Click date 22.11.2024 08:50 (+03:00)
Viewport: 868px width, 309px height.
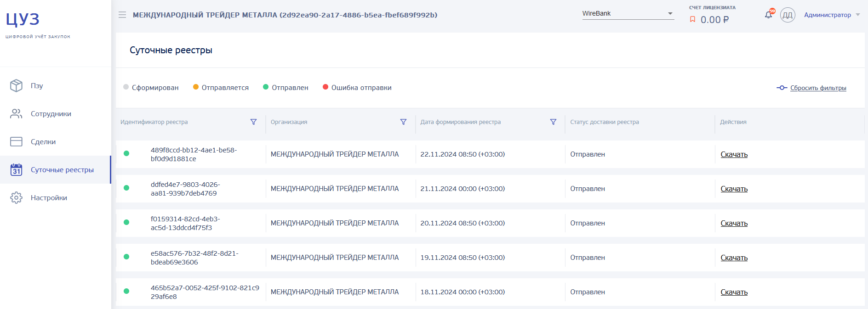(463, 154)
